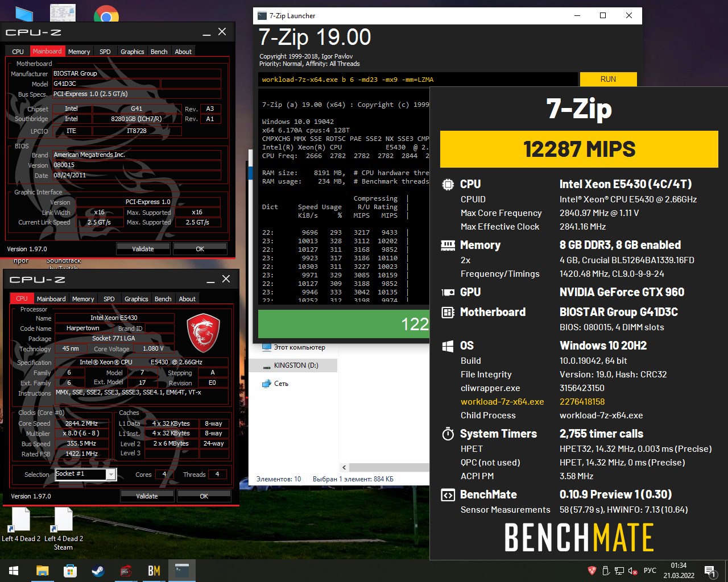Image resolution: width=728 pixels, height=582 pixels.
Task: Switch to MSI CPU-Z taskbar icon
Action: [126, 571]
